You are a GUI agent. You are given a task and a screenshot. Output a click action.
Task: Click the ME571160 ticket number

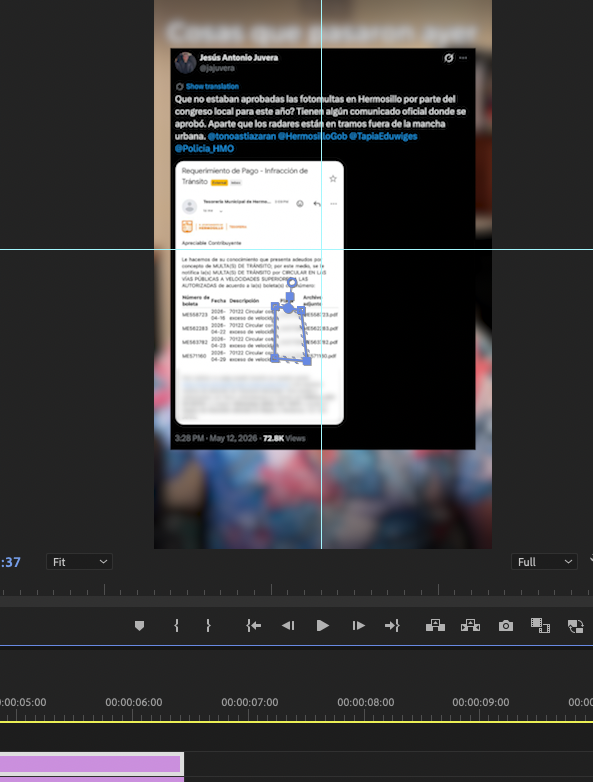click(x=194, y=356)
